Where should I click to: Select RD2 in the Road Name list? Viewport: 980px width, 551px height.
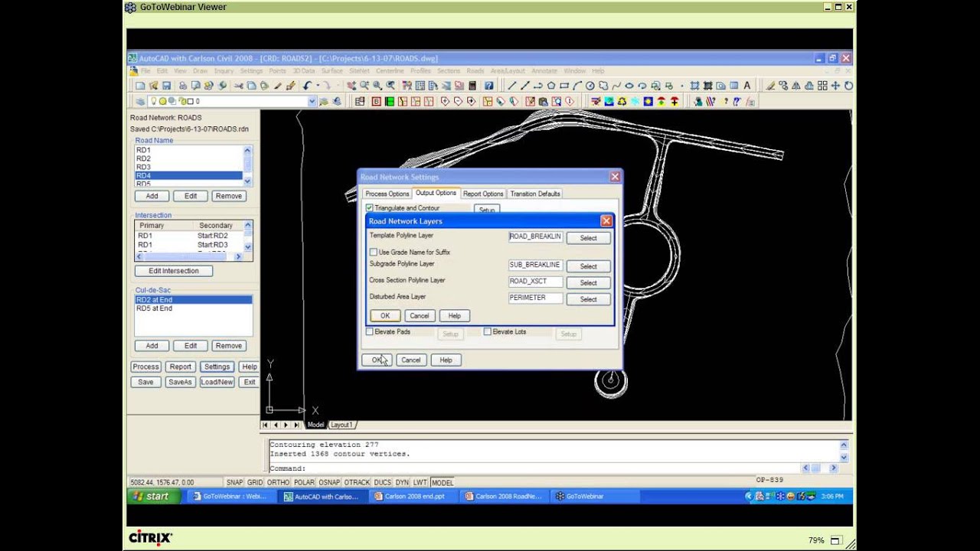click(188, 158)
